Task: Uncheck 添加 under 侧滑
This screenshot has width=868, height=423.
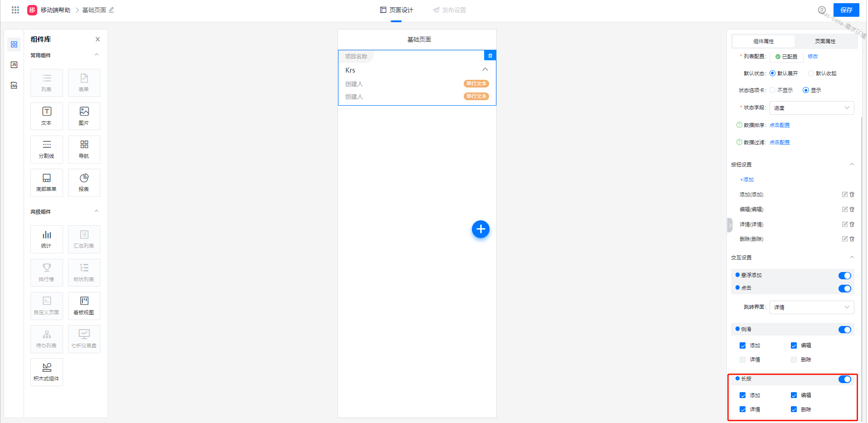Action: [742, 345]
